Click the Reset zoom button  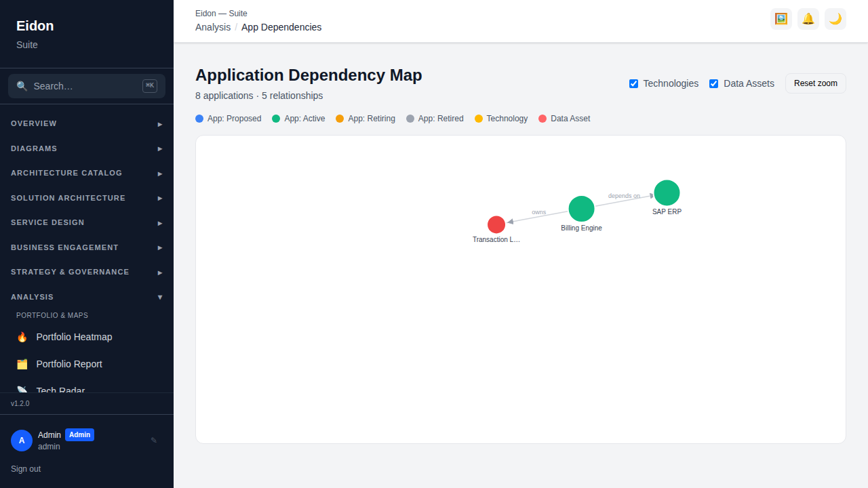click(x=816, y=83)
